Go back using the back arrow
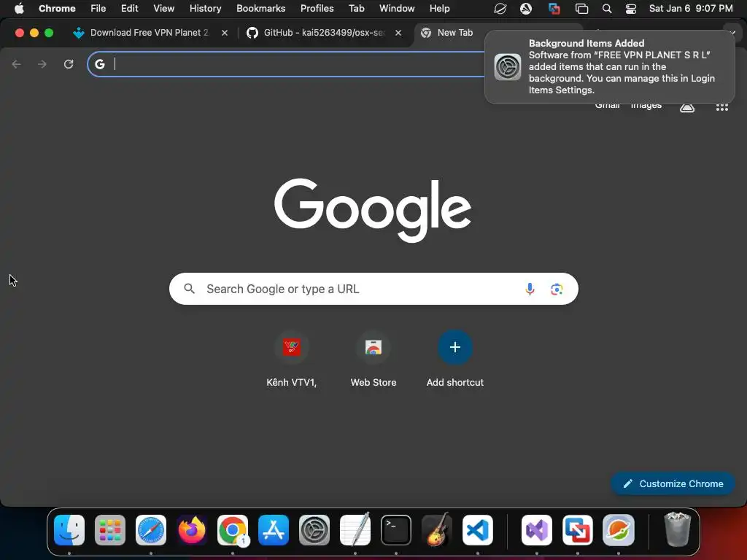The image size is (747, 560). point(16,64)
